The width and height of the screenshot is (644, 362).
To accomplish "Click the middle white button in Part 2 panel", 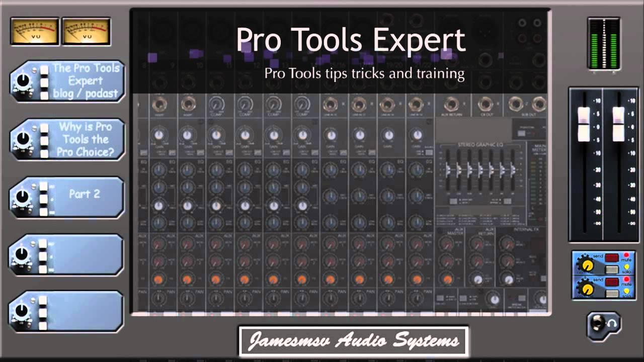I will [x=44, y=199].
